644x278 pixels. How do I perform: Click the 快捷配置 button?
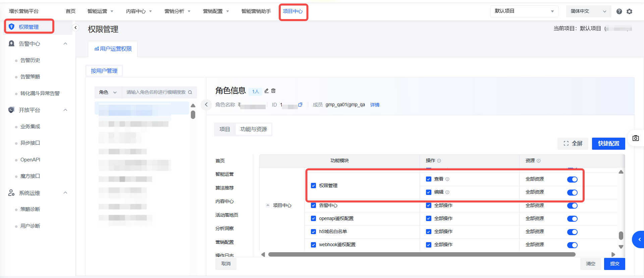[x=608, y=143]
